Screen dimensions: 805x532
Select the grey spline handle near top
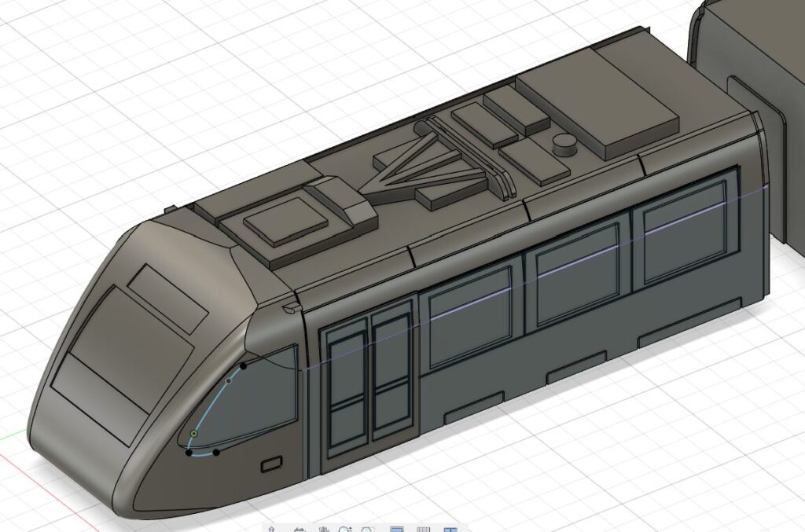tap(229, 381)
